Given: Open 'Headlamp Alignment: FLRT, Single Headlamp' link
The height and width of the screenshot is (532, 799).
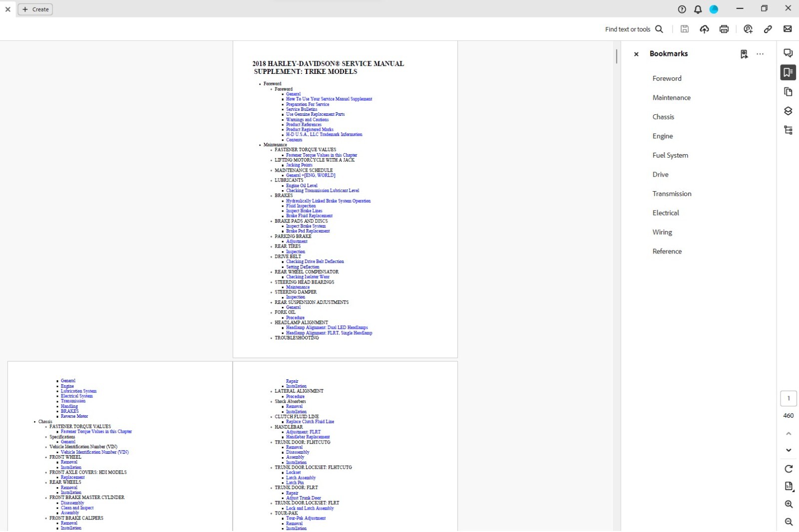Looking at the screenshot, I should point(329,333).
